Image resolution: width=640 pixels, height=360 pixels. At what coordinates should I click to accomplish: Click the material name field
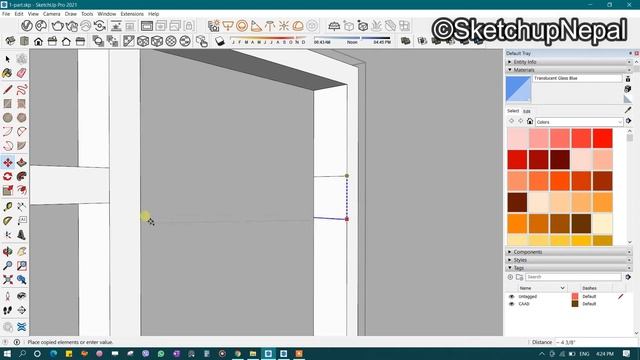tap(577, 78)
